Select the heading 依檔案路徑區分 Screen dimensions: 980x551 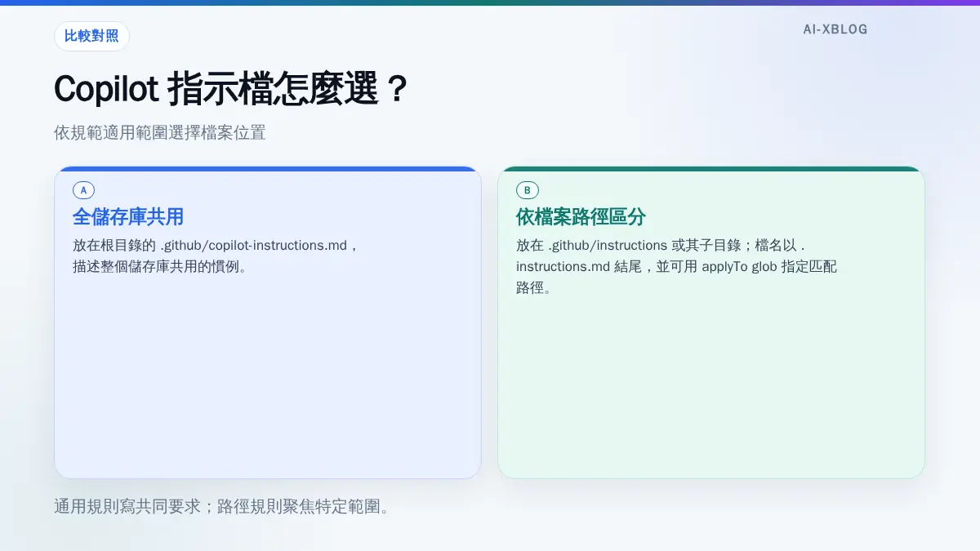pyautogui.click(x=581, y=217)
